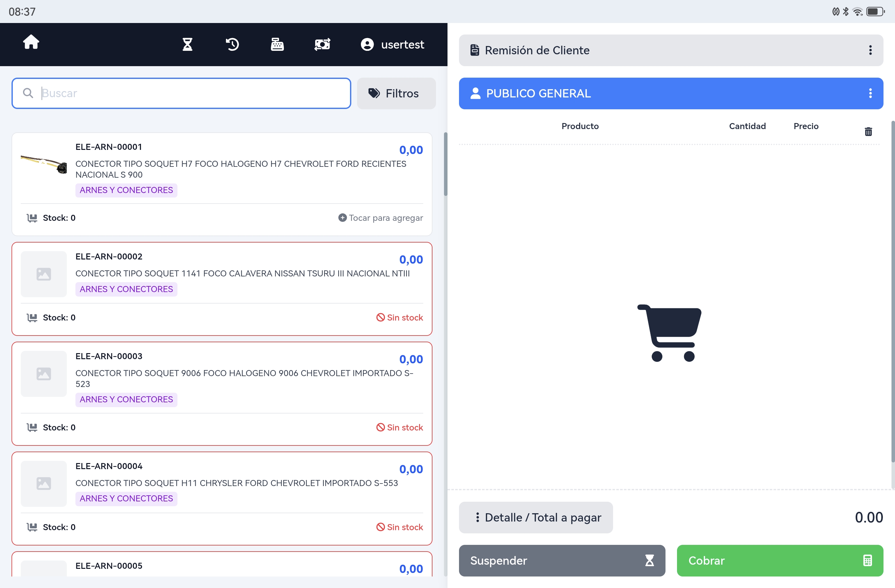Open suspended sales hourglass icon in navbar
The image size is (895, 588).
[x=187, y=44]
